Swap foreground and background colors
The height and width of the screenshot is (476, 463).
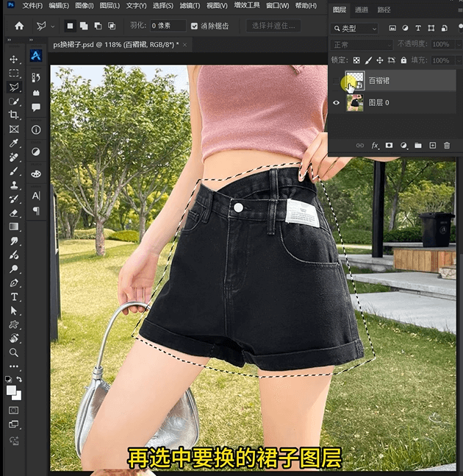19,379
